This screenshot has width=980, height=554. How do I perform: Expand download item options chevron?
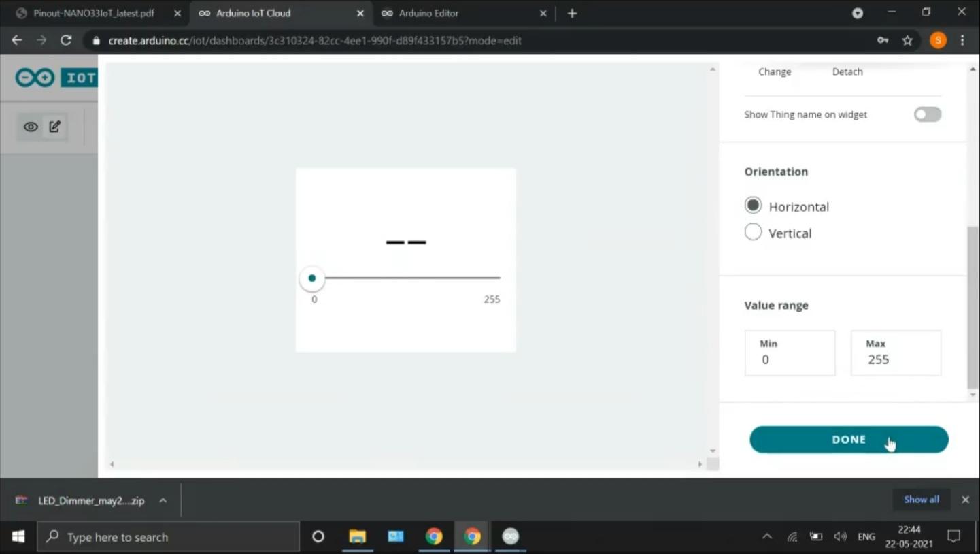163,500
